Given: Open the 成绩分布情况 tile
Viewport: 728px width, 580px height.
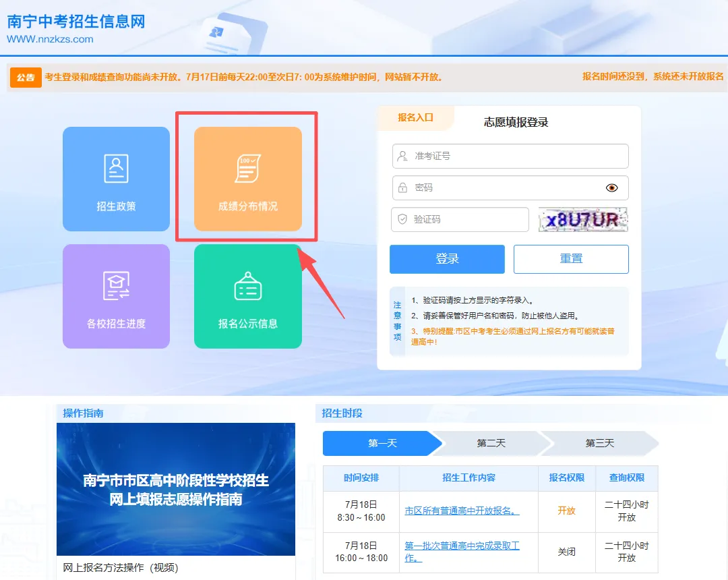Looking at the screenshot, I should coord(248,179).
